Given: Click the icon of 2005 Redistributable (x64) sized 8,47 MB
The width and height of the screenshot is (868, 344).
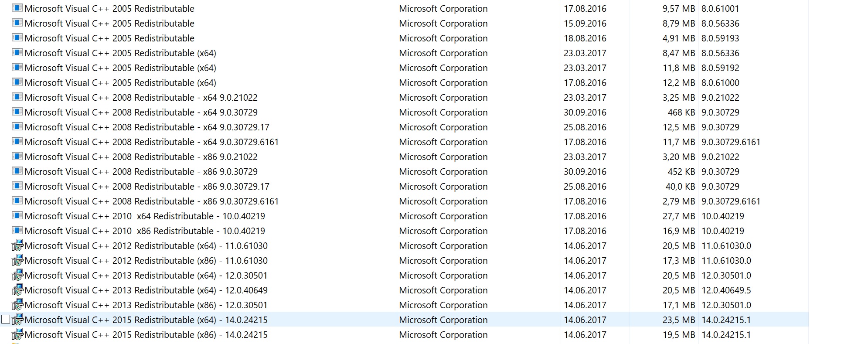Looking at the screenshot, I should 17,52.
